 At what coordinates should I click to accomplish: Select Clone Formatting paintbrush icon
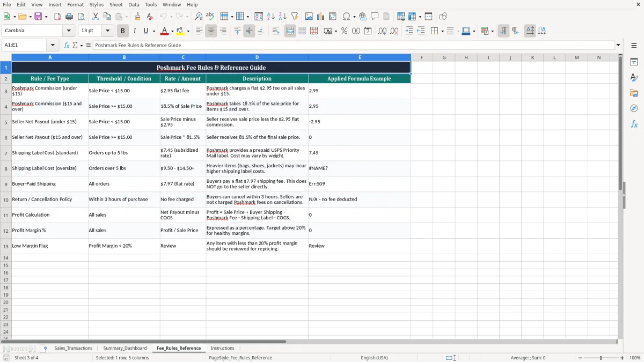[x=137, y=17]
